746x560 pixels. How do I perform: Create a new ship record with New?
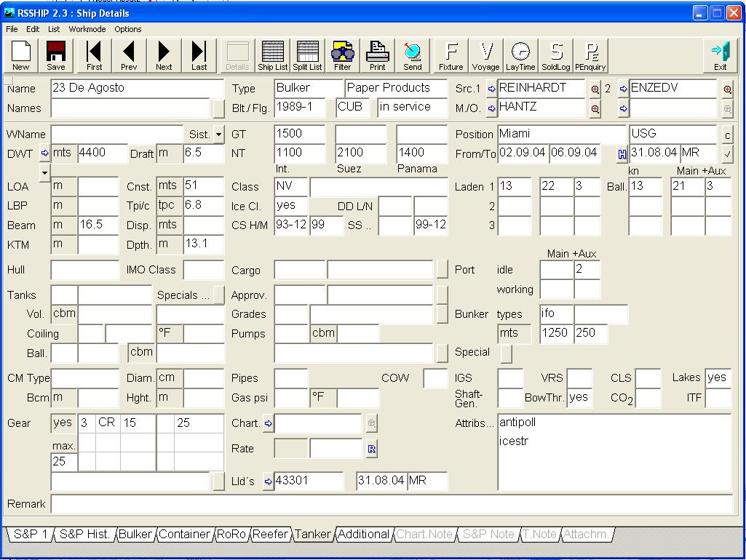pos(20,55)
